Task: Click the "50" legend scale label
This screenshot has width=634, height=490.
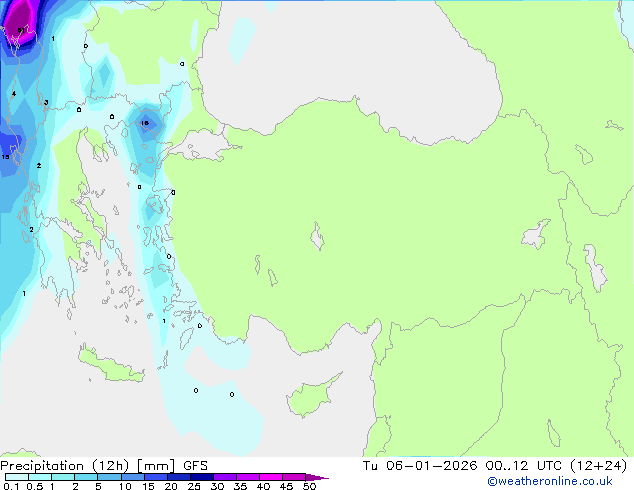Action: pos(309,486)
